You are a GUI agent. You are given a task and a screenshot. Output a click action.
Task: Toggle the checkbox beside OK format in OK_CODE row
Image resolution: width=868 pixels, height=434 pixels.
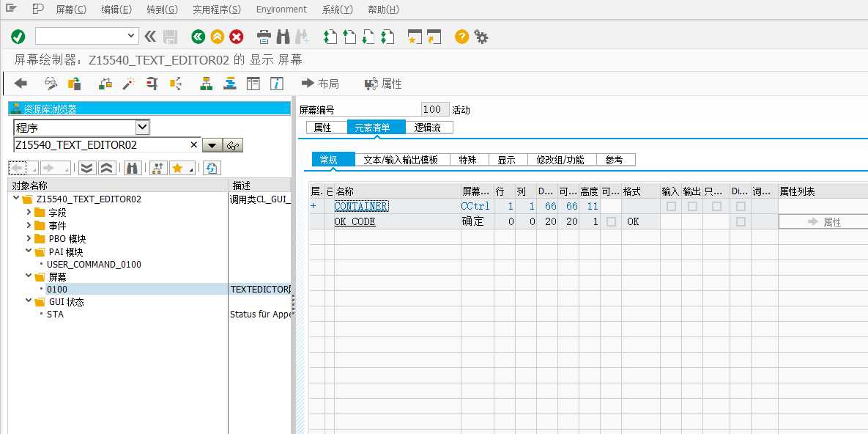611,221
